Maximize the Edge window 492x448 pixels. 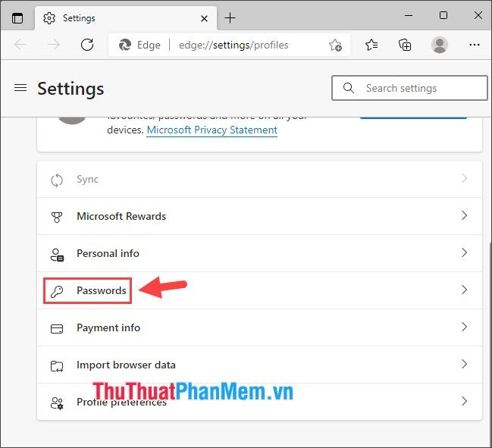click(443, 15)
